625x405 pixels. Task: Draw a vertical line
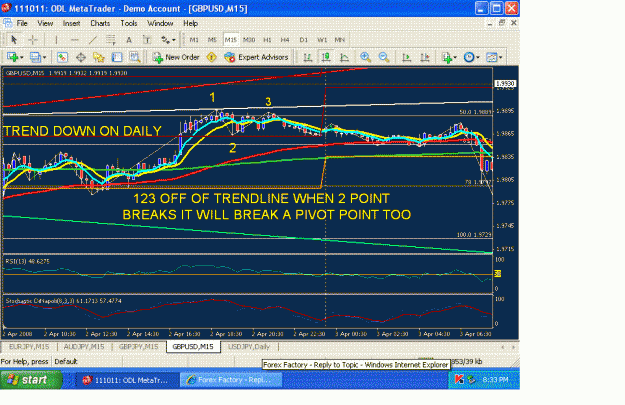(x=56, y=40)
